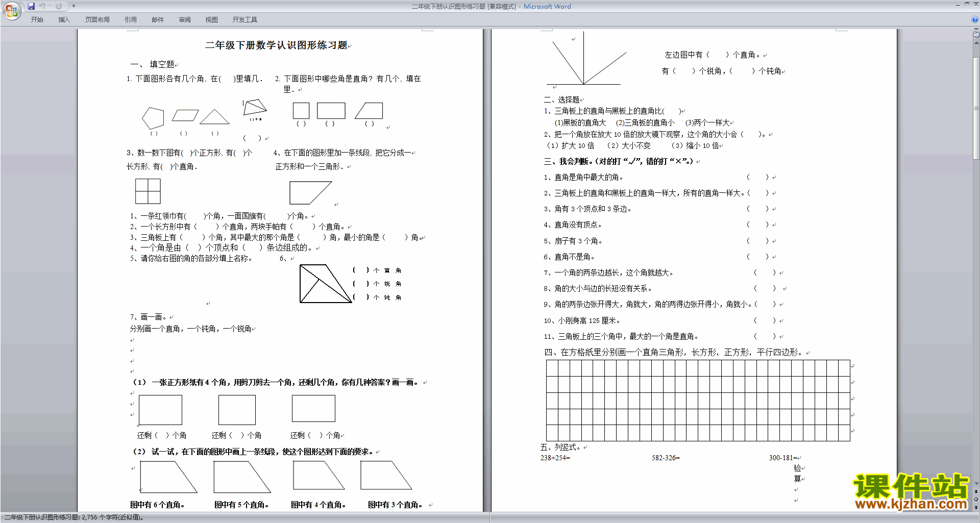Viewport: 980px width, 523px height.
Task: Click status bar word count 2,756 个字符
Action: (x=112, y=517)
